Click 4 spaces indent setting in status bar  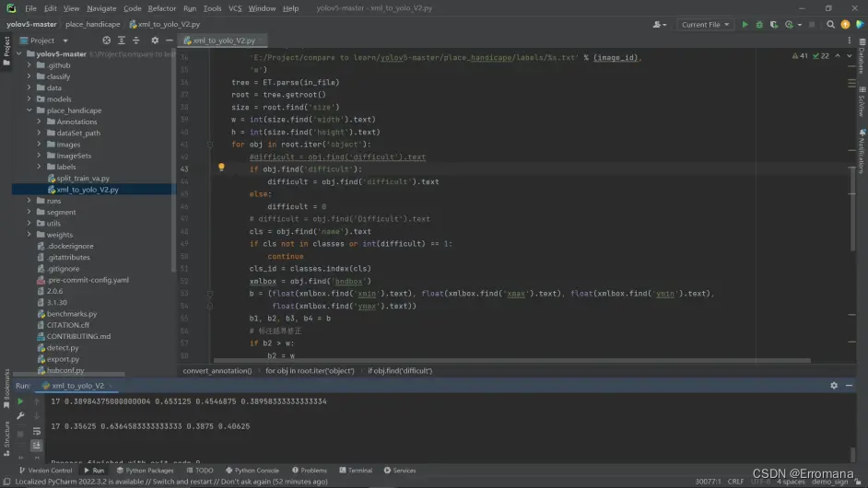tap(791, 482)
